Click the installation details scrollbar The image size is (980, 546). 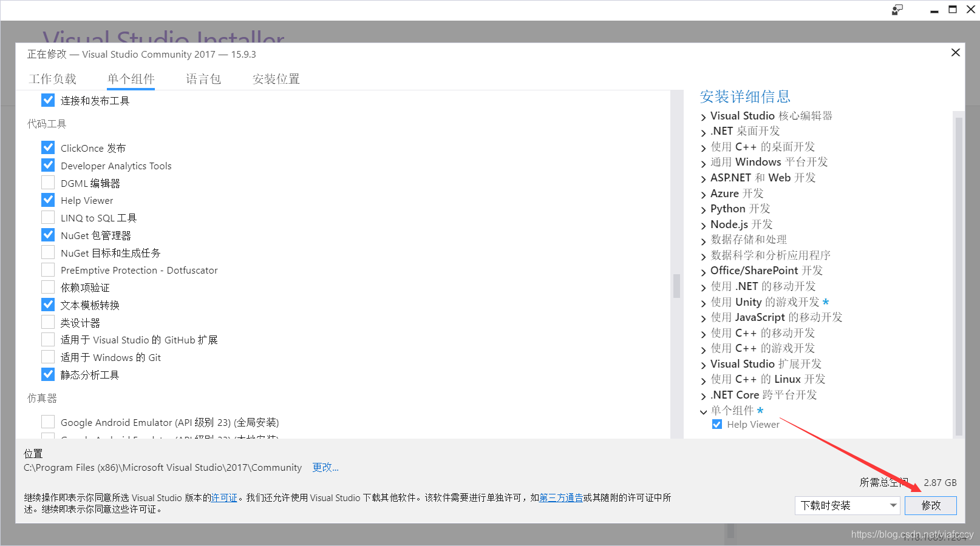[959, 276]
